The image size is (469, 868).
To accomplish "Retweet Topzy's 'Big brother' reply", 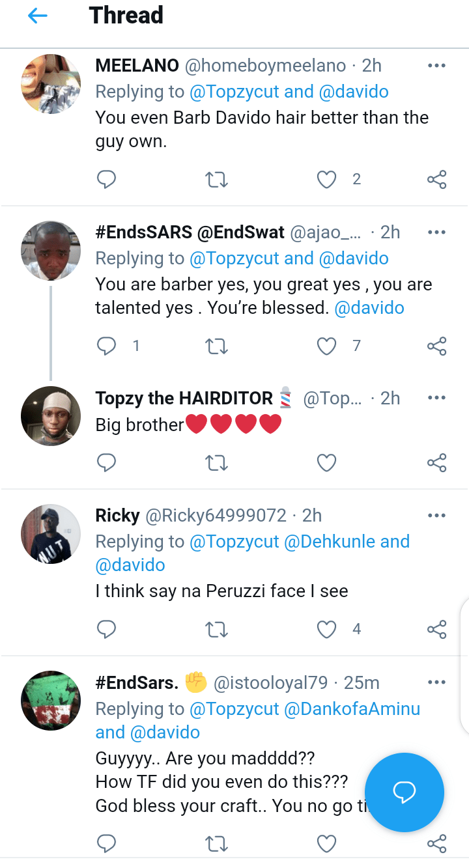I will pyautogui.click(x=216, y=462).
